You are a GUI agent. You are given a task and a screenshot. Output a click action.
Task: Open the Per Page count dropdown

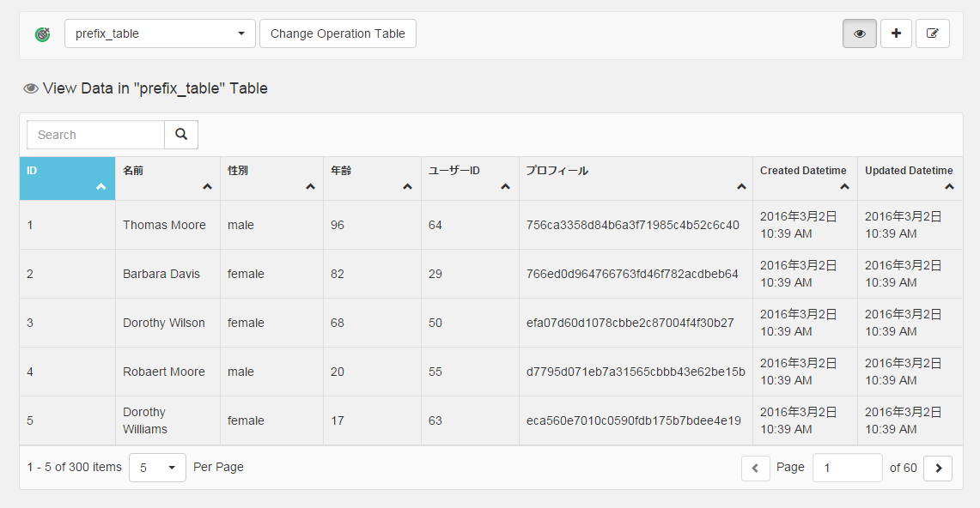click(157, 468)
